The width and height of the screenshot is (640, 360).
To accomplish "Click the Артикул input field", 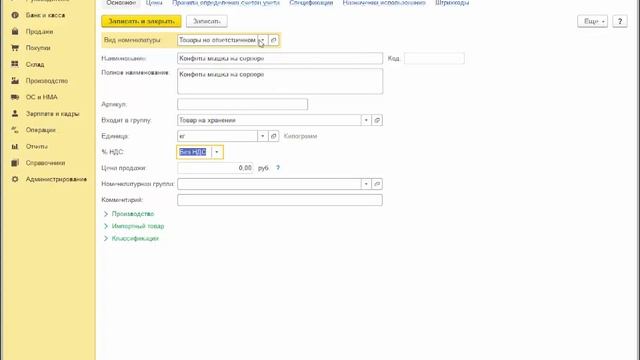I will point(242,104).
